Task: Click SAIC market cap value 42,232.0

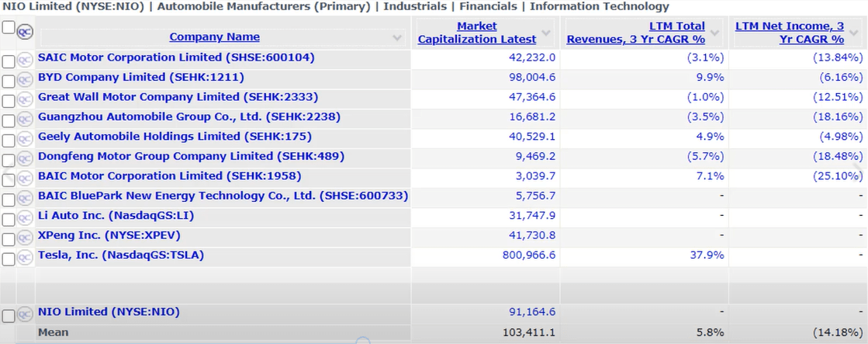Action: [x=532, y=57]
